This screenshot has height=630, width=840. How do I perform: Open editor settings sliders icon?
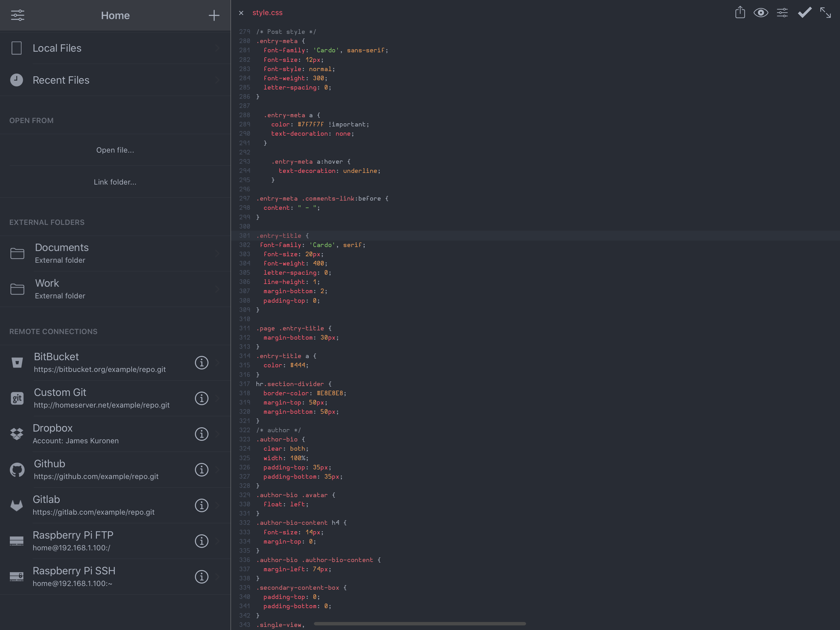782,13
